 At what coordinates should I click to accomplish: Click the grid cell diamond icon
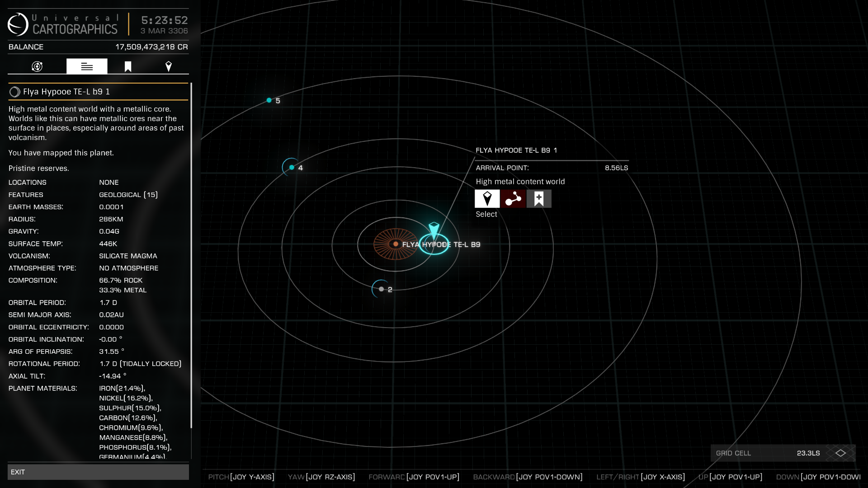pos(840,453)
